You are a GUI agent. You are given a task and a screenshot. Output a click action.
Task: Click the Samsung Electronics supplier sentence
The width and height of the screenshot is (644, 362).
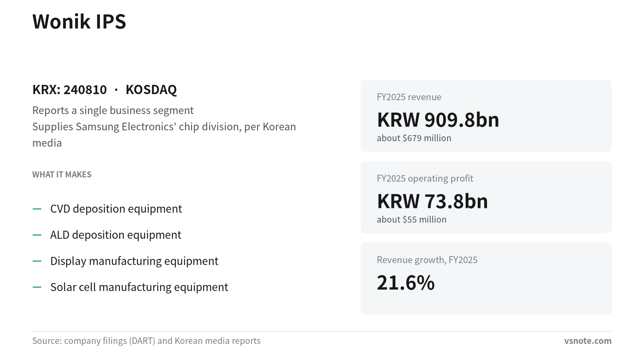click(164, 135)
